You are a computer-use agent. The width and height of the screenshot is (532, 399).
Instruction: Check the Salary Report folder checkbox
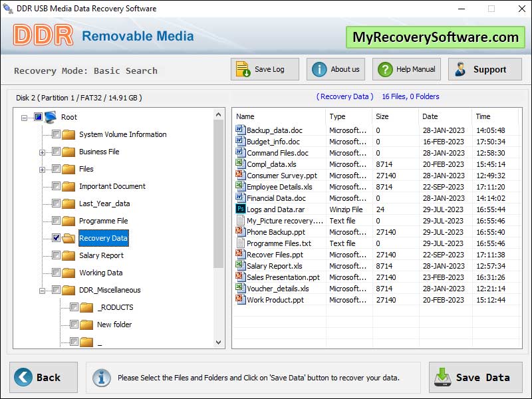pyautogui.click(x=55, y=255)
